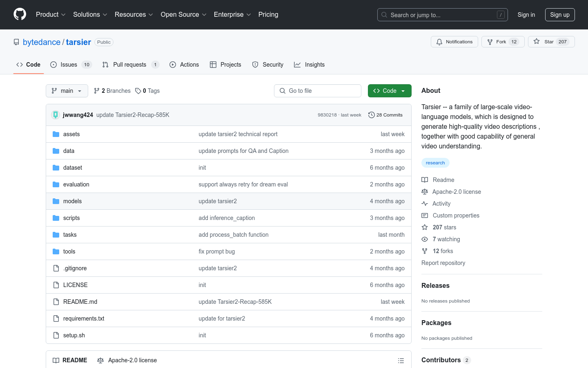Click the Sign up button
The image size is (588, 368).
[560, 15]
